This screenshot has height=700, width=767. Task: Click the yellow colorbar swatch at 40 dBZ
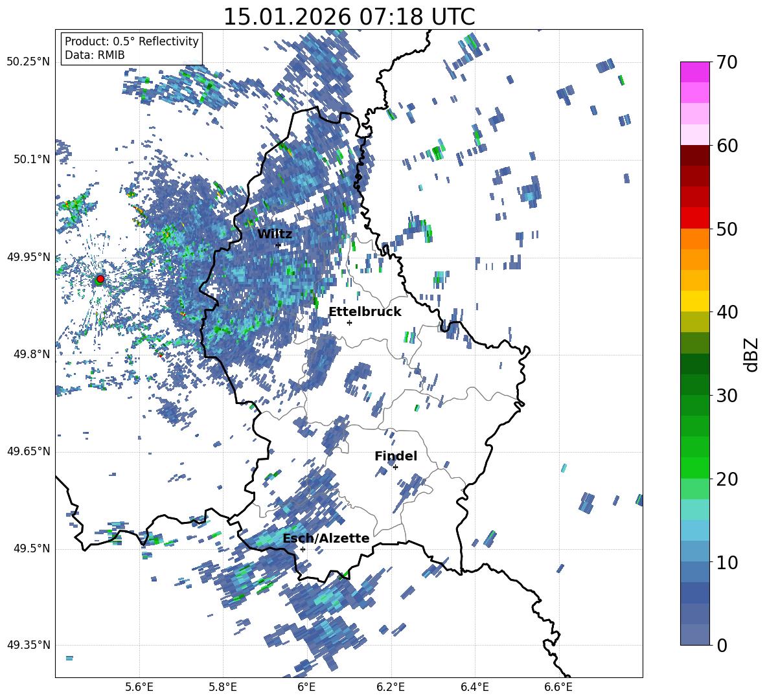(x=694, y=302)
